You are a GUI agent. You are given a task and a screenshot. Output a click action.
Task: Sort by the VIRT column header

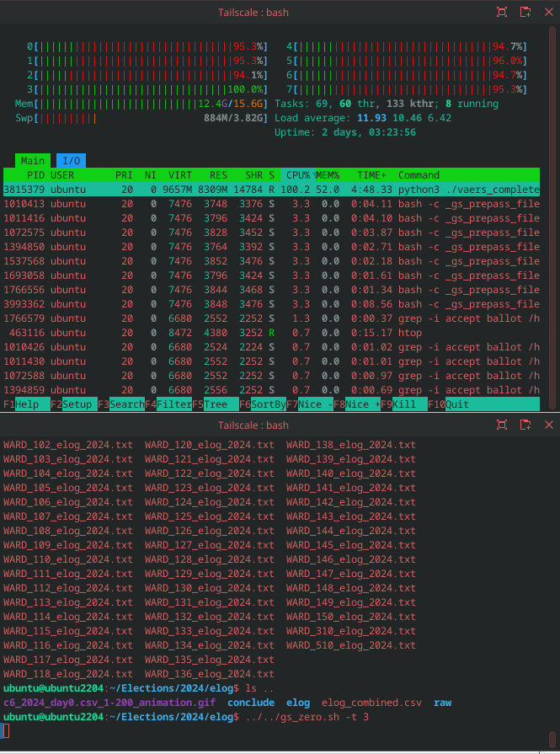(x=179, y=175)
